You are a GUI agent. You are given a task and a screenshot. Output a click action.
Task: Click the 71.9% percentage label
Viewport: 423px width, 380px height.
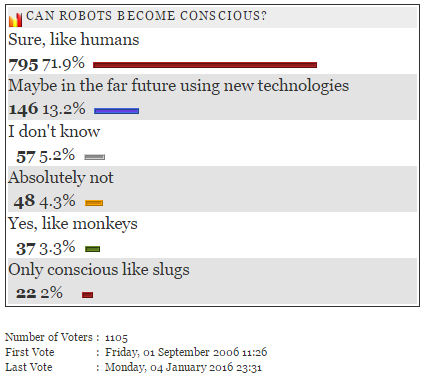coord(64,63)
